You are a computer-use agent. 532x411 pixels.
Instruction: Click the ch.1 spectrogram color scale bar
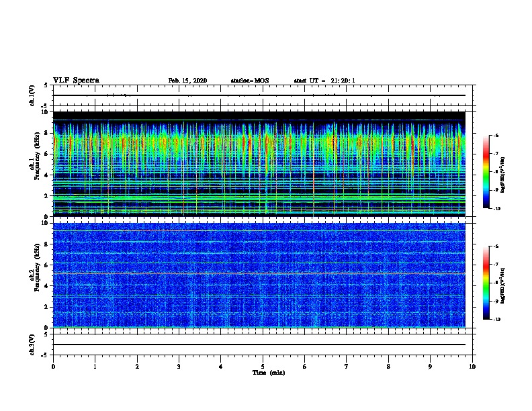[x=486, y=172]
